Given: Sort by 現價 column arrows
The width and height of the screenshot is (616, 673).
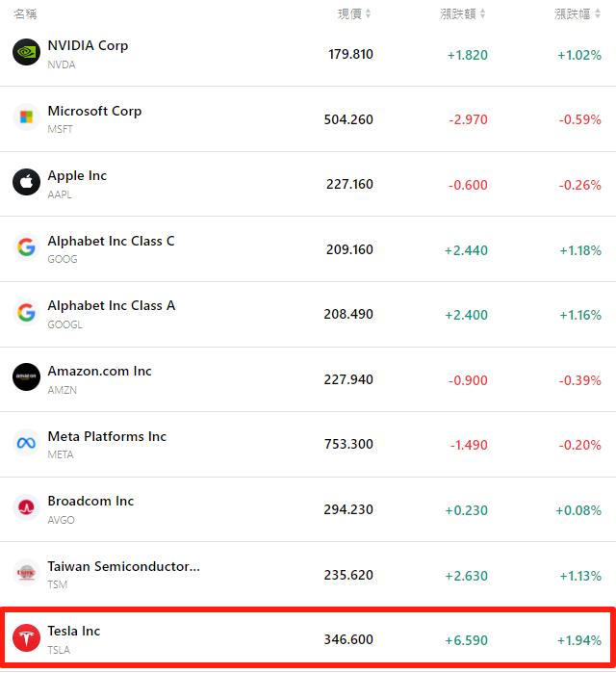Looking at the screenshot, I should pyautogui.click(x=369, y=13).
